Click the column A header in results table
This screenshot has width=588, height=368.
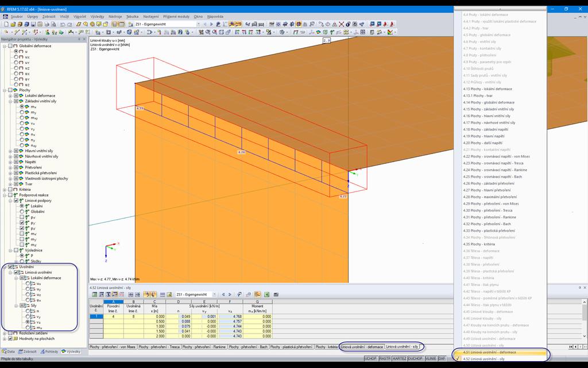(113, 301)
